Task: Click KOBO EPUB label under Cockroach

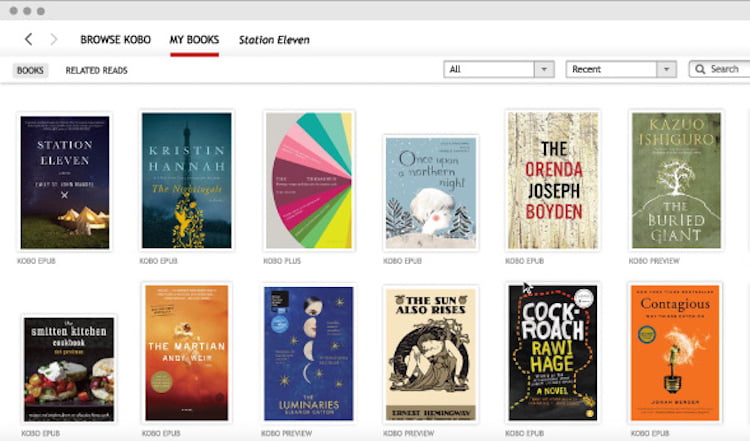Action: click(x=525, y=433)
